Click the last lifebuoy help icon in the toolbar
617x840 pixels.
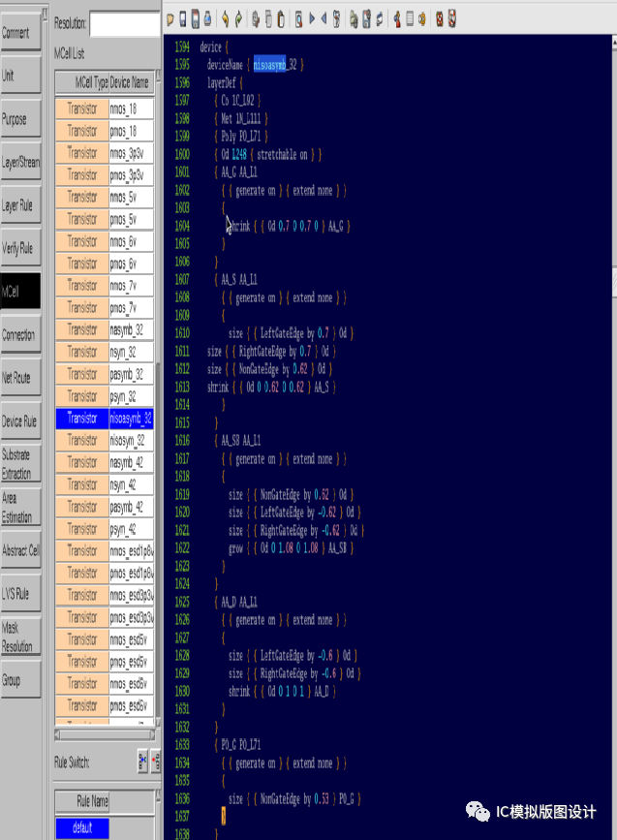[x=452, y=19]
